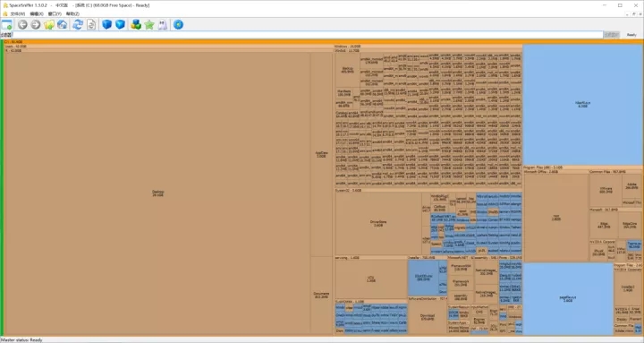Image resolution: width=644 pixels, height=343 pixels.
Task: Click the second blue cube detail icon
Action: [x=120, y=25]
